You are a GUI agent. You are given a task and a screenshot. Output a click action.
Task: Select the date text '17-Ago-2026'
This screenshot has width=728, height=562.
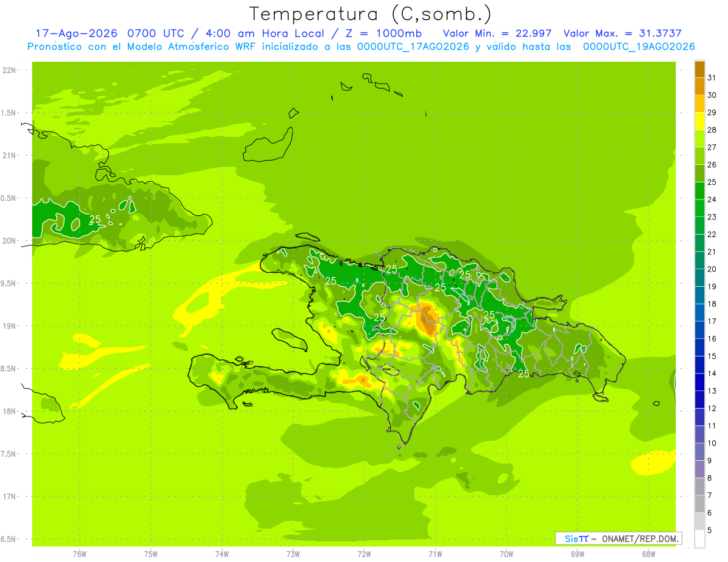(x=75, y=33)
